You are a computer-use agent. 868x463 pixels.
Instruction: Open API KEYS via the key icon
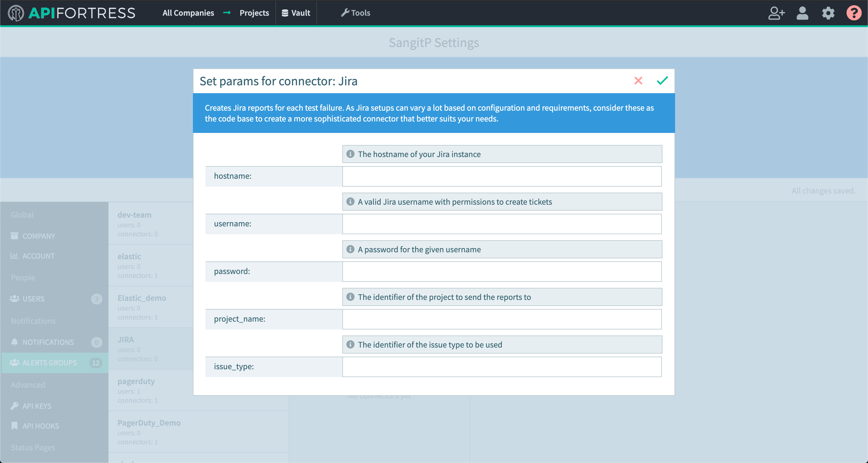pyautogui.click(x=14, y=405)
